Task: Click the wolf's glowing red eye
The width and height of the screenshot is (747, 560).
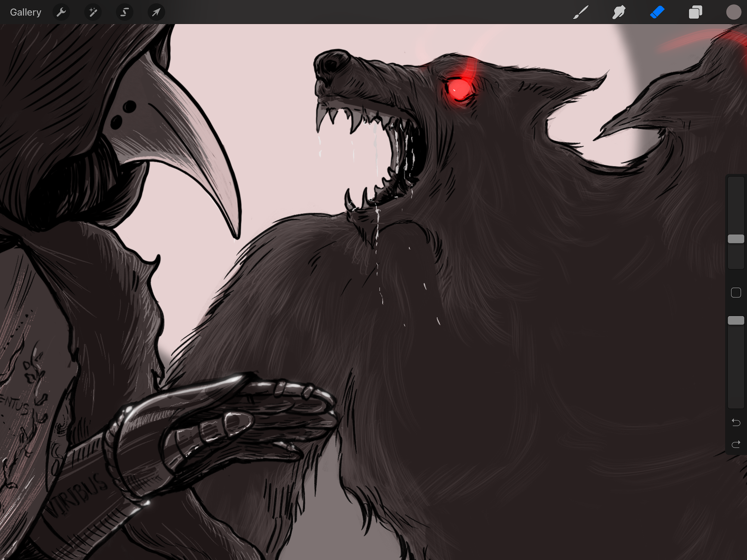Action: coord(460,89)
